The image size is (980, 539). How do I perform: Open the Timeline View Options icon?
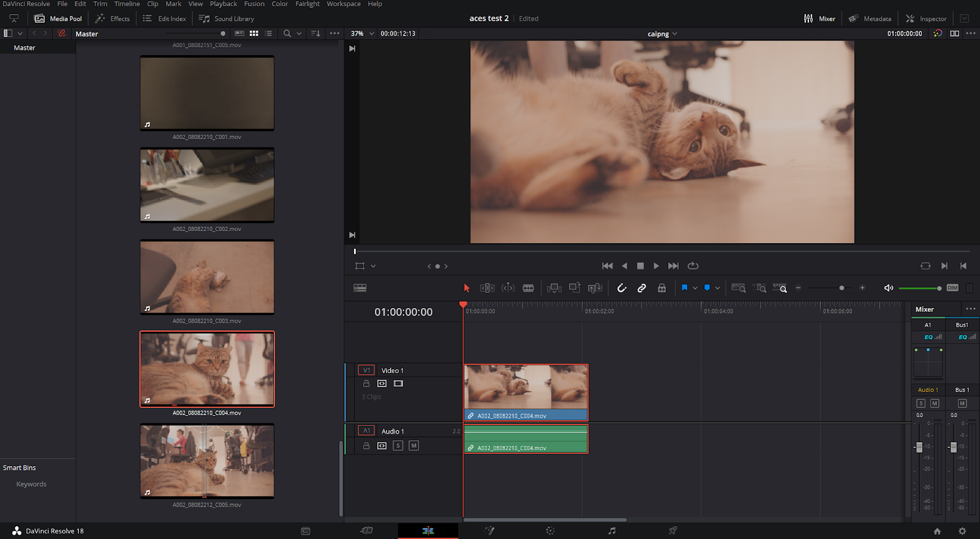[360, 288]
